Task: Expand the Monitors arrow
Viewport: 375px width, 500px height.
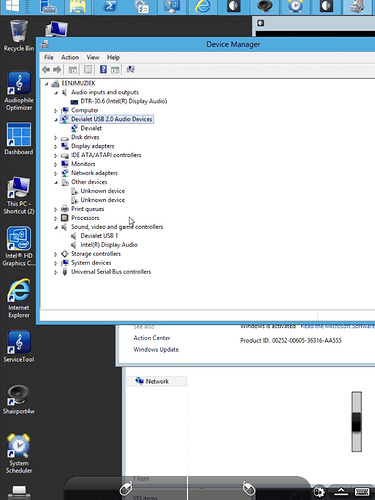Action: point(56,164)
